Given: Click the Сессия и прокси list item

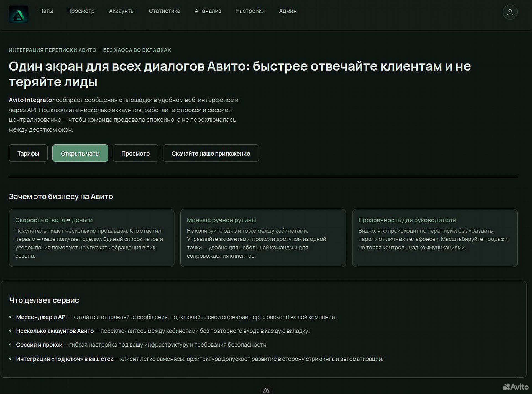Looking at the screenshot, I should pos(142,345).
